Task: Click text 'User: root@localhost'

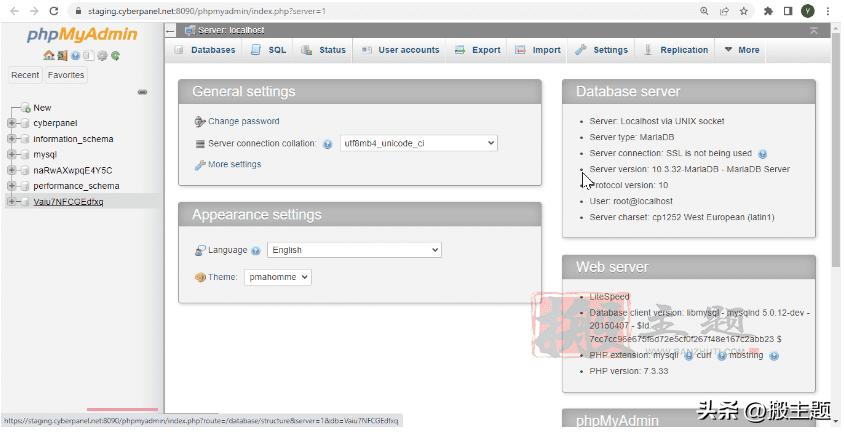Action: 631,201
